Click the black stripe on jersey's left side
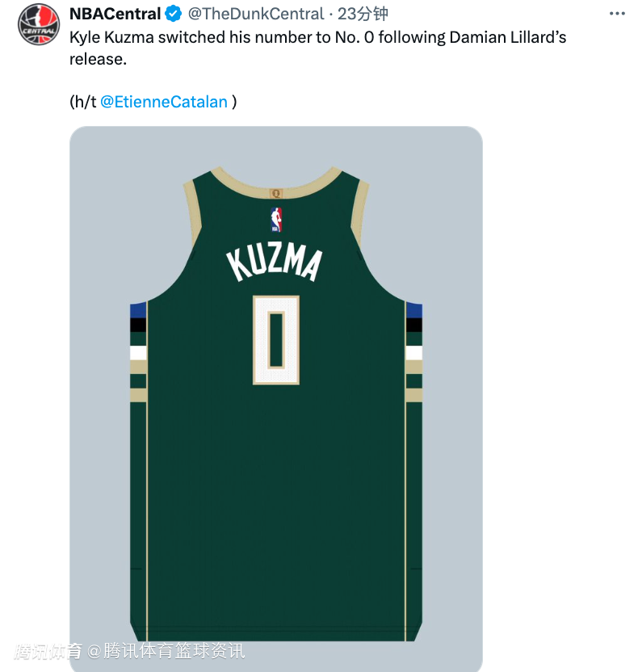This screenshot has width=638, height=672. click(x=138, y=325)
